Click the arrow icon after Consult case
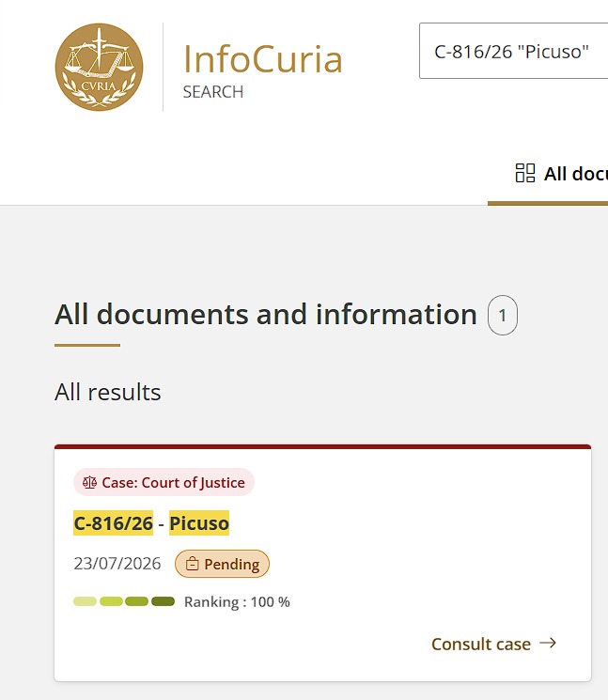This screenshot has height=700, width=608. [548, 643]
